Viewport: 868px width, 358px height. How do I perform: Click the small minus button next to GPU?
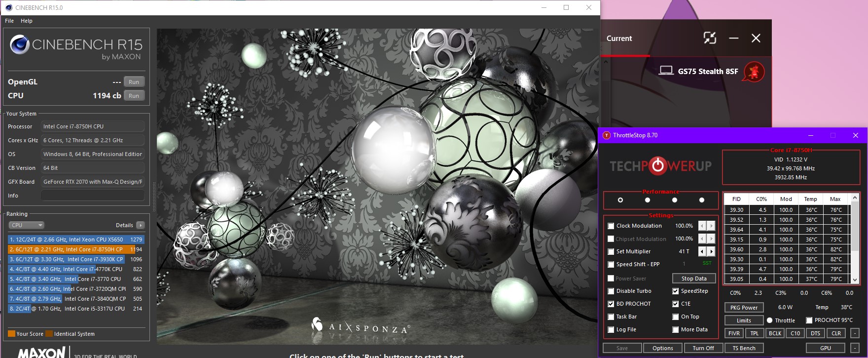[x=855, y=348]
